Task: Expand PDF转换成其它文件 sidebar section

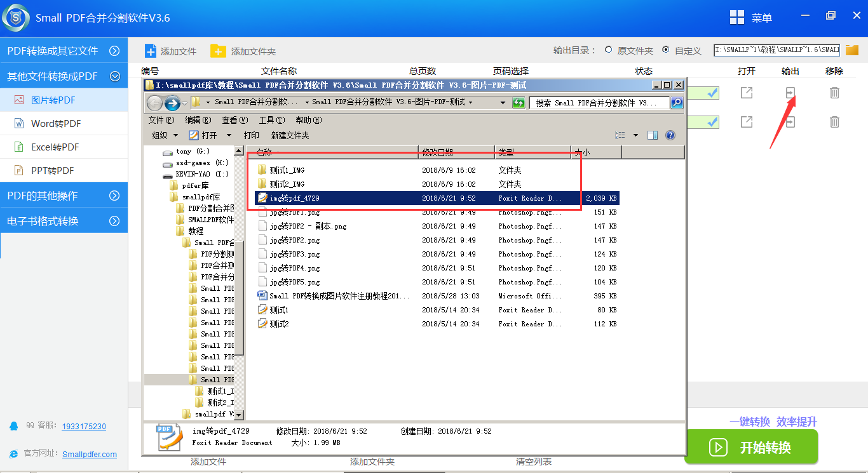Action: [64, 51]
